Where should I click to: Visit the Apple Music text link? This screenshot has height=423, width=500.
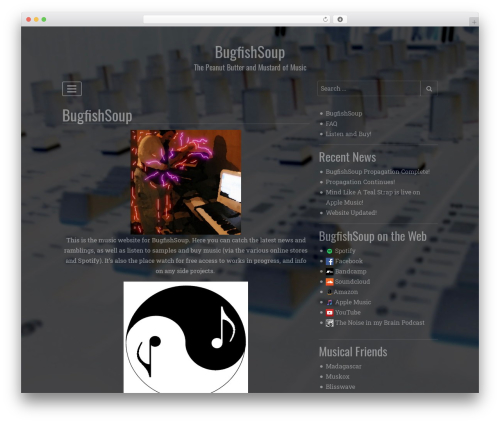tap(353, 302)
